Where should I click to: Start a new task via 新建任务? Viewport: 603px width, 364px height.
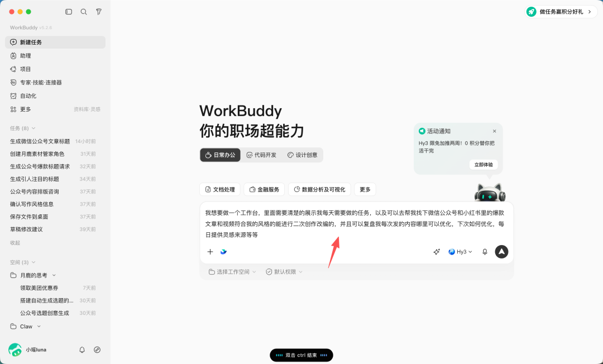[x=55, y=42]
